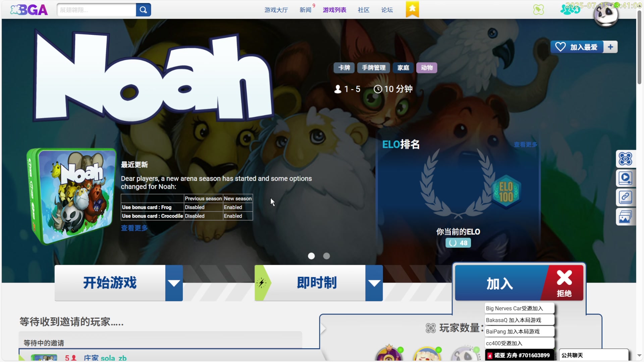Open 游戏列表 menu item
Image resolution: width=644 pixels, height=362 pixels.
[334, 10]
